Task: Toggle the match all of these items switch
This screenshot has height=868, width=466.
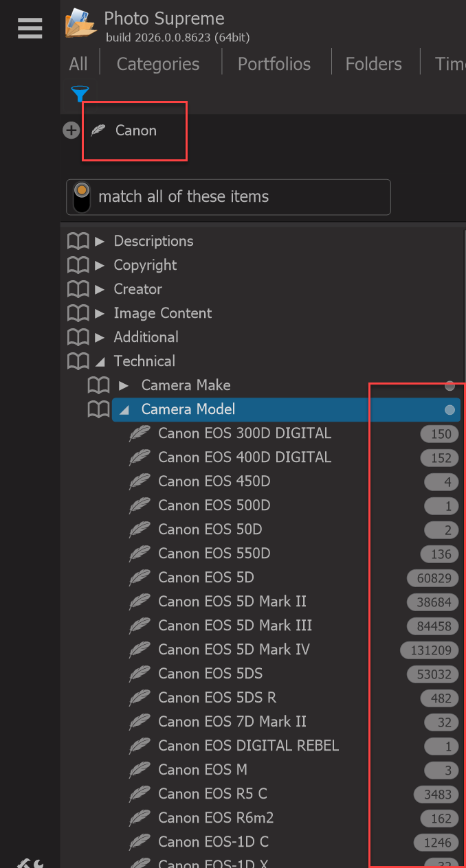Action: 82,197
